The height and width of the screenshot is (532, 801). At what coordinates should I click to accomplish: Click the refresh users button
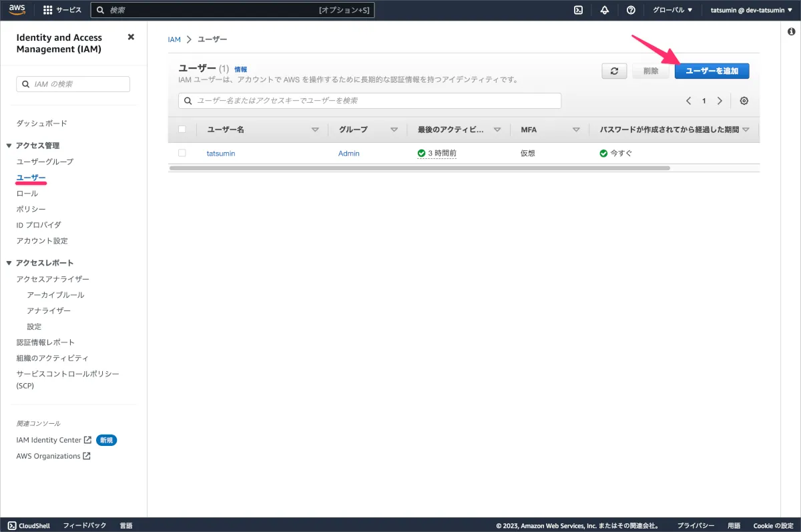614,71
